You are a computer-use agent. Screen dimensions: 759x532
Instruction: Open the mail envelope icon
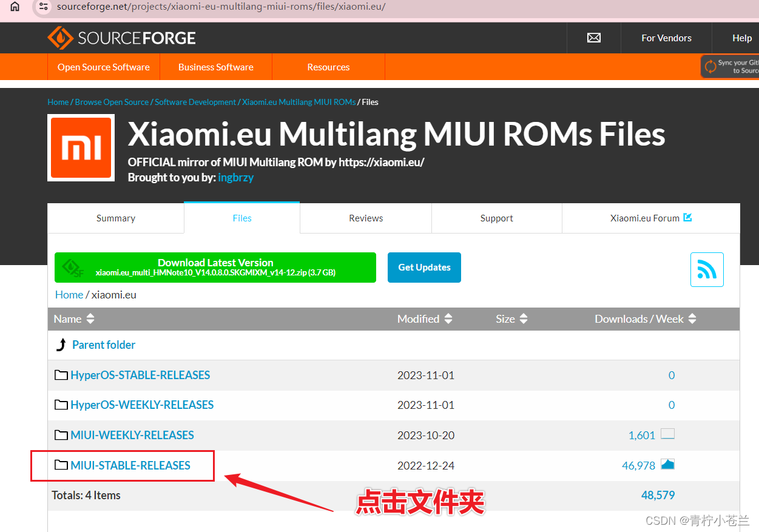[594, 38]
